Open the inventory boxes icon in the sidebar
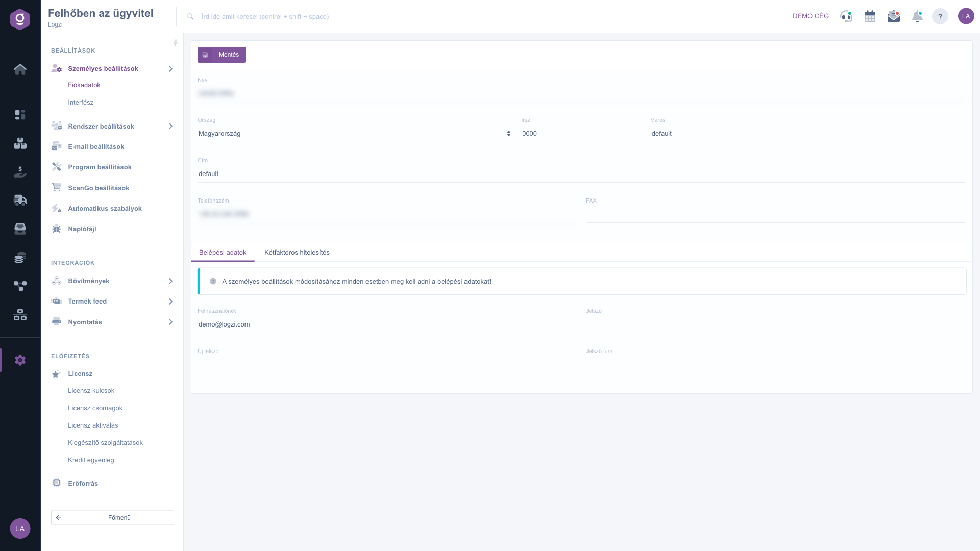980x551 pixels. pyautogui.click(x=20, y=143)
